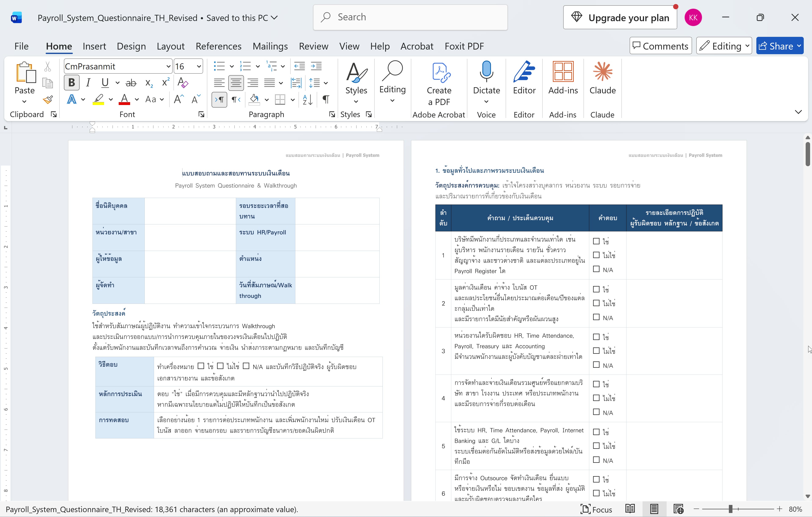
Task: Center align the paragraph
Action: tap(236, 83)
